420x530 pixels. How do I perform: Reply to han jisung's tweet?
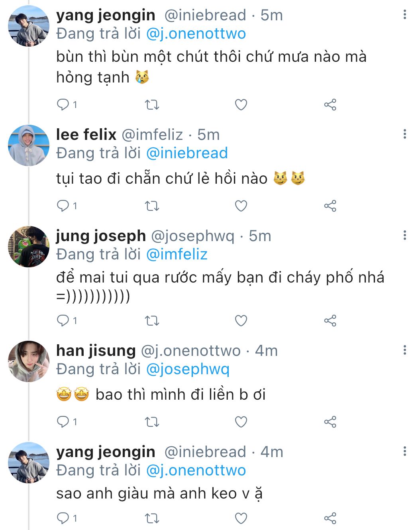click(x=63, y=422)
